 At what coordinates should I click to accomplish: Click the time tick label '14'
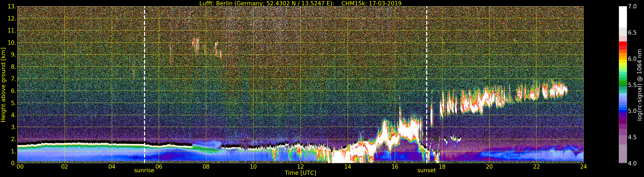[x=347, y=167]
